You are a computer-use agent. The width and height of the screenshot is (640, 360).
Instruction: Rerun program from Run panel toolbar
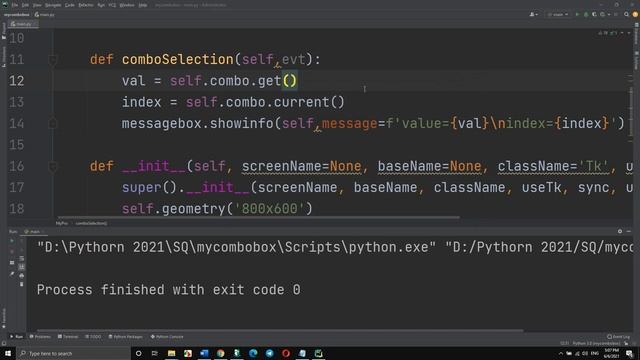(12, 241)
